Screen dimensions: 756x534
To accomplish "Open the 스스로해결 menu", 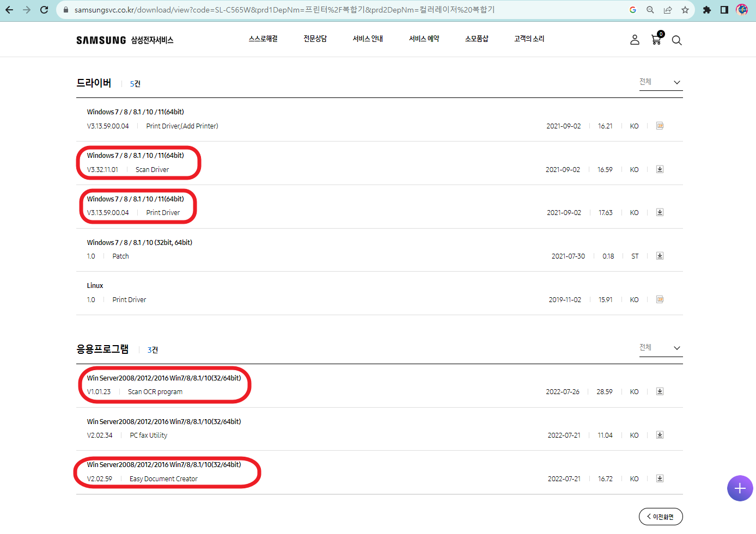I will 263,39.
